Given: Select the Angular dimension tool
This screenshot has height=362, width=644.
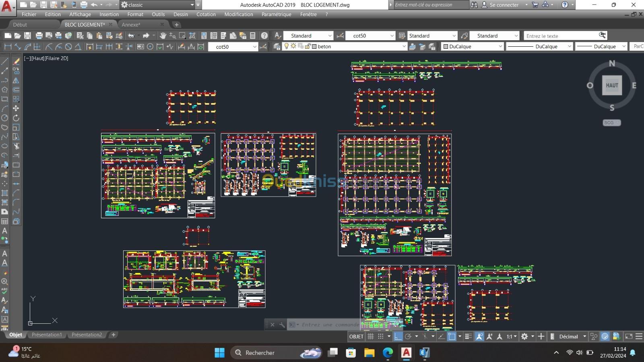Looking at the screenshot, I should click(78, 47).
